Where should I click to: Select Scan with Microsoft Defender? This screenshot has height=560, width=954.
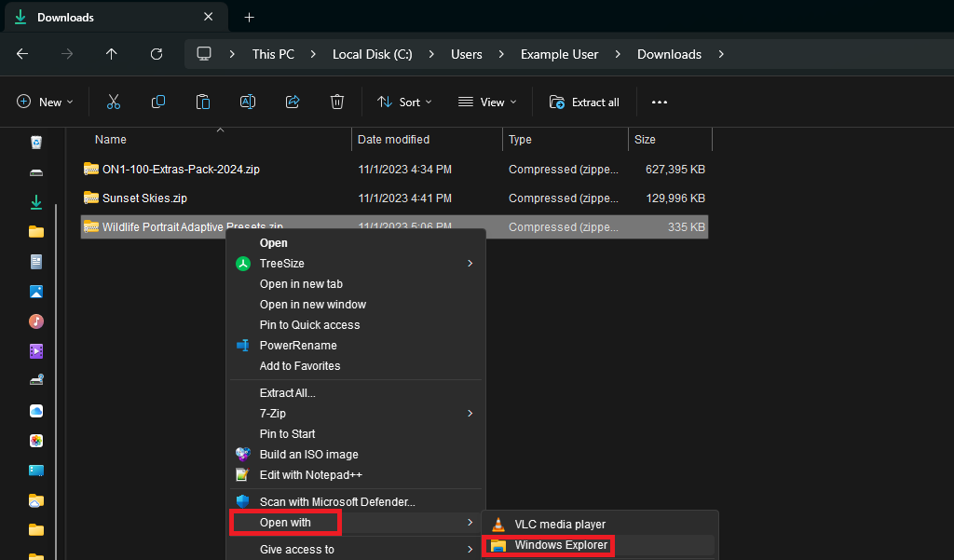click(x=336, y=502)
